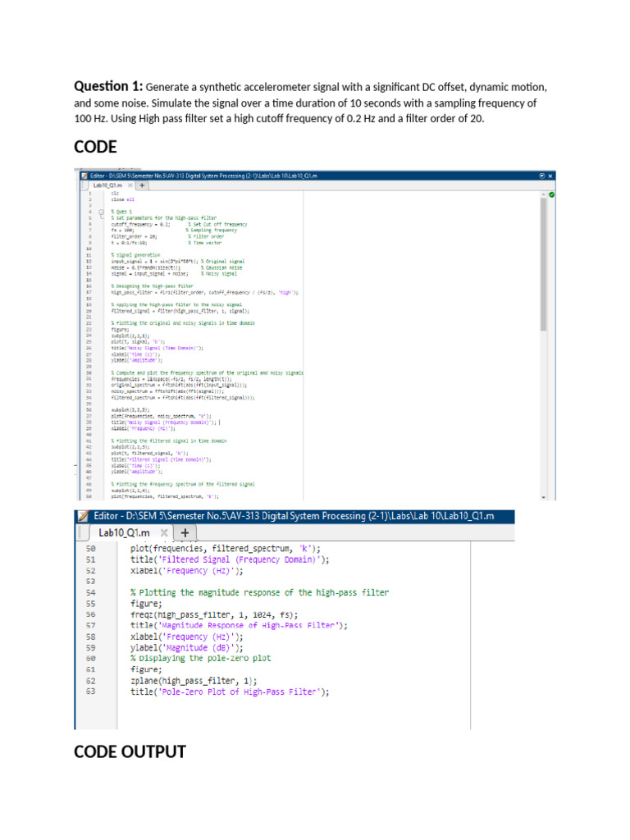Screen dimensions: 630x840
Task: Click 'Pole-Zero Plot of High-Pass Filter' title string
Action: coord(240,692)
